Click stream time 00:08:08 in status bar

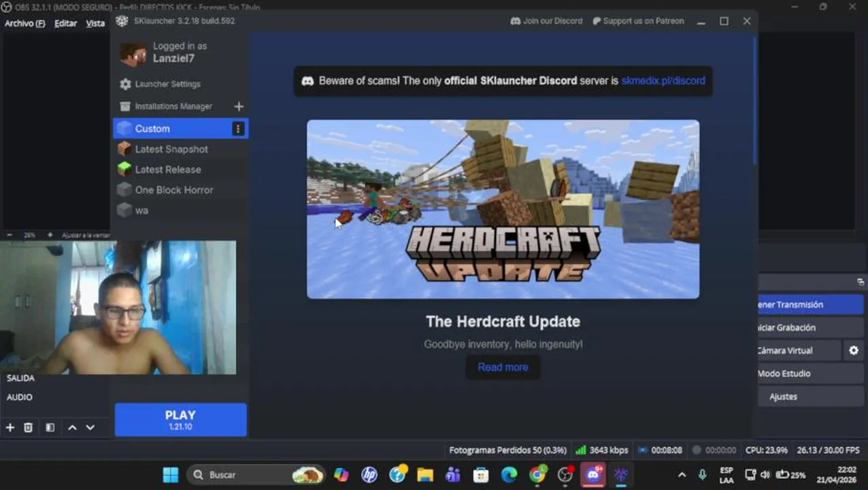pyautogui.click(x=661, y=451)
